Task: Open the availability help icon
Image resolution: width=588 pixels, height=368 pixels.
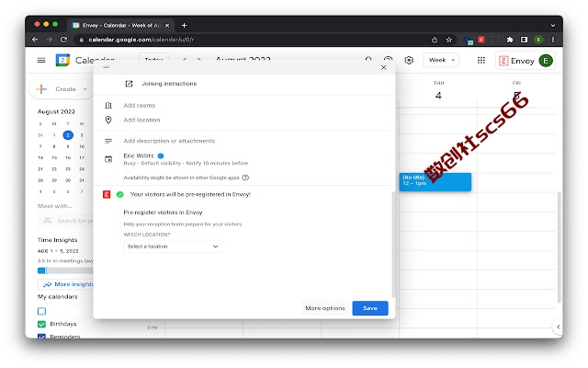Action: pos(245,178)
